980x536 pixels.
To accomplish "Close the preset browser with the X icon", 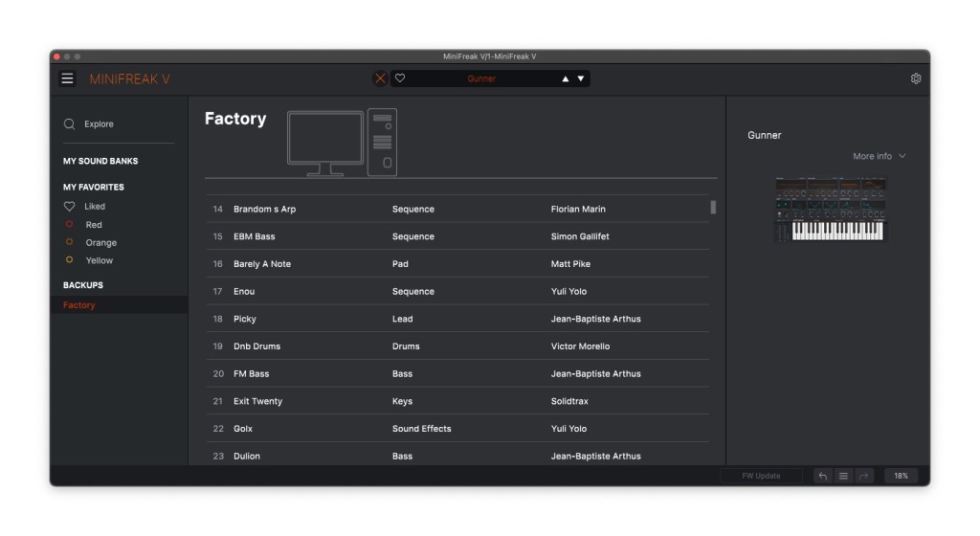I will coord(380,78).
